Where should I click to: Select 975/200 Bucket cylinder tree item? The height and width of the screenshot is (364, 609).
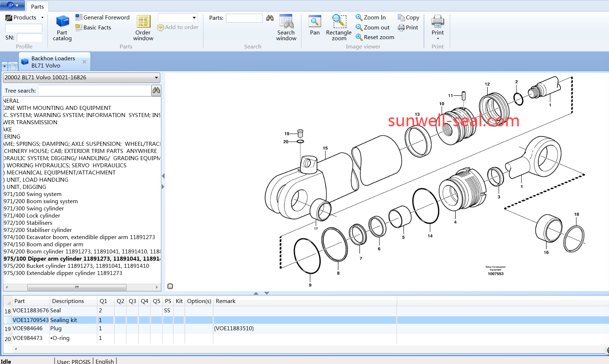point(76,266)
